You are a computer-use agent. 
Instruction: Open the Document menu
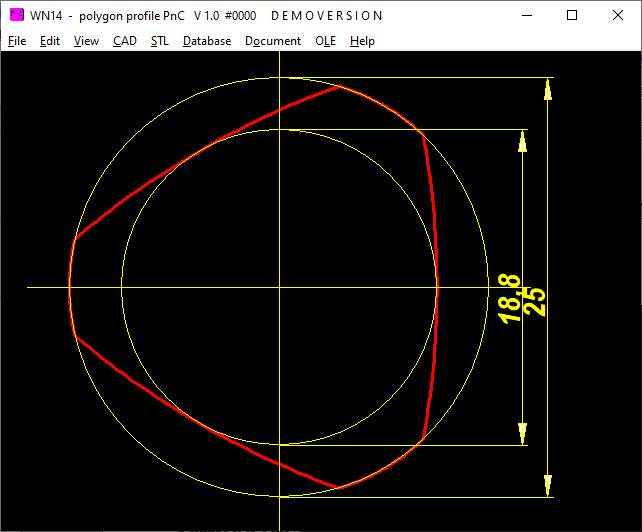click(273, 41)
